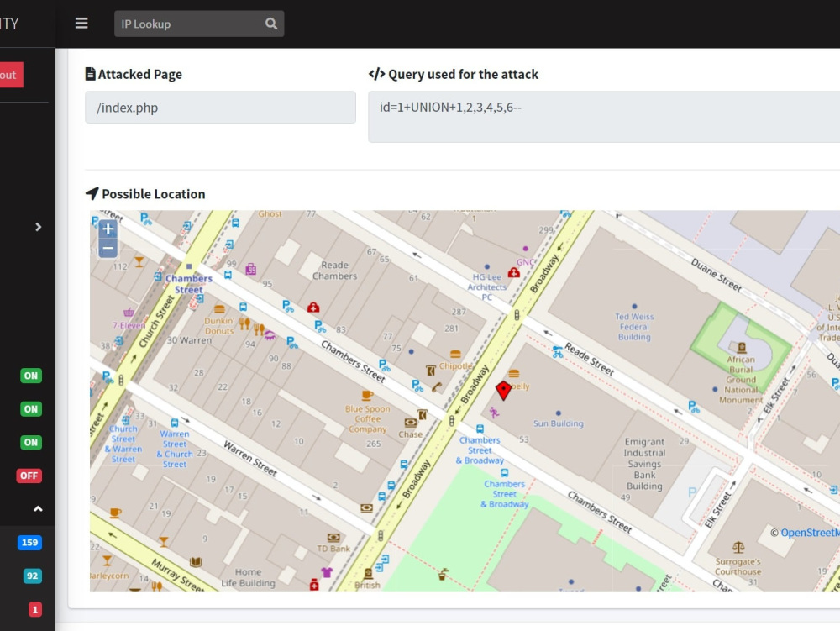
Task: Click the red Logout button in sidebar
Action: click(11, 75)
